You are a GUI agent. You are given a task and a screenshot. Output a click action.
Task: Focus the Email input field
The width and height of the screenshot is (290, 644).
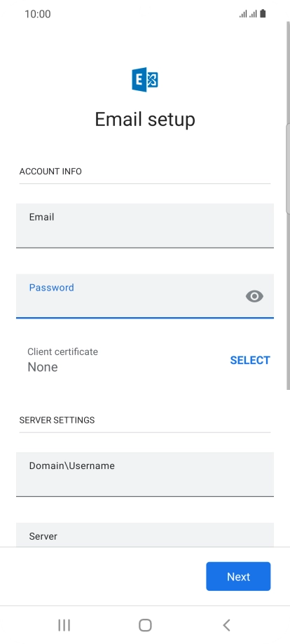click(145, 225)
